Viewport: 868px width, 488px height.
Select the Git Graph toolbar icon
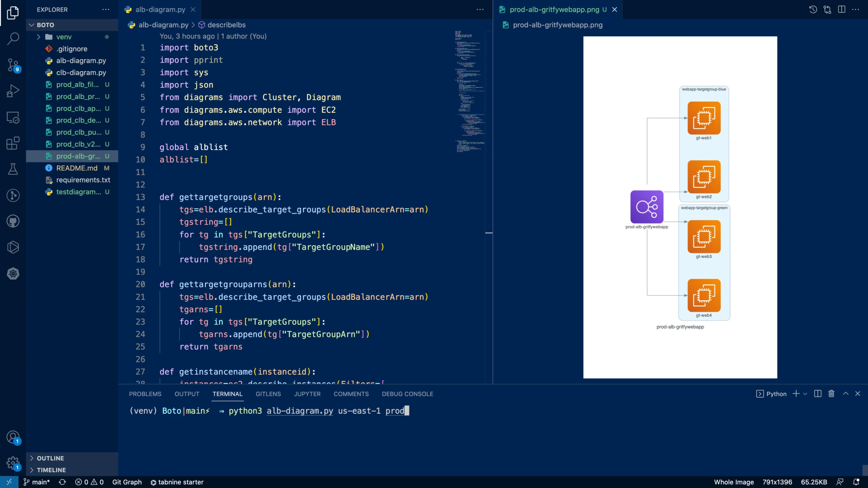point(126,482)
